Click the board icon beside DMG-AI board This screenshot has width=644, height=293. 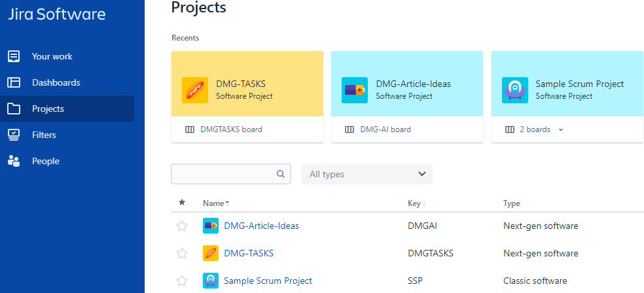coord(349,129)
